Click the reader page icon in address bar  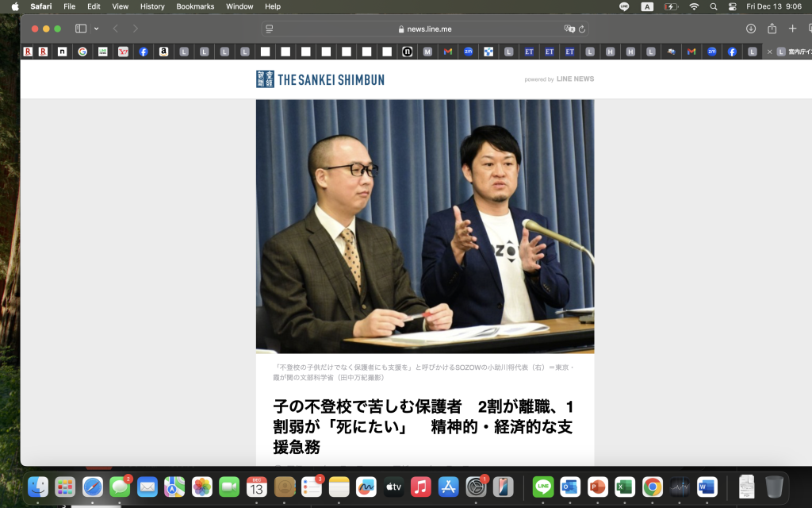(x=270, y=29)
